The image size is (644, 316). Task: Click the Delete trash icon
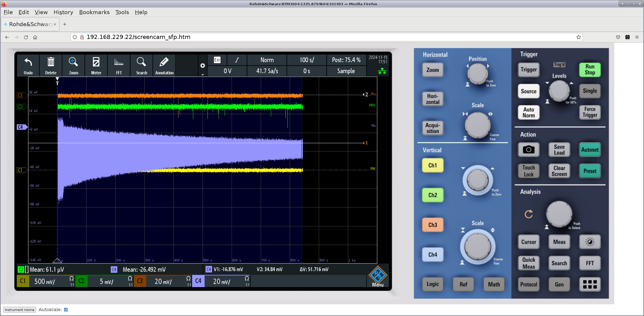click(51, 63)
